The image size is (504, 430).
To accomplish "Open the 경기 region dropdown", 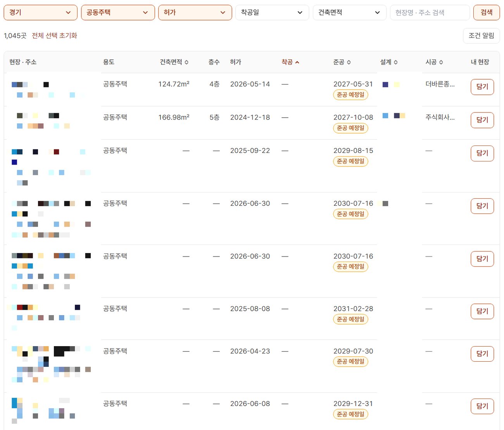I will point(40,12).
